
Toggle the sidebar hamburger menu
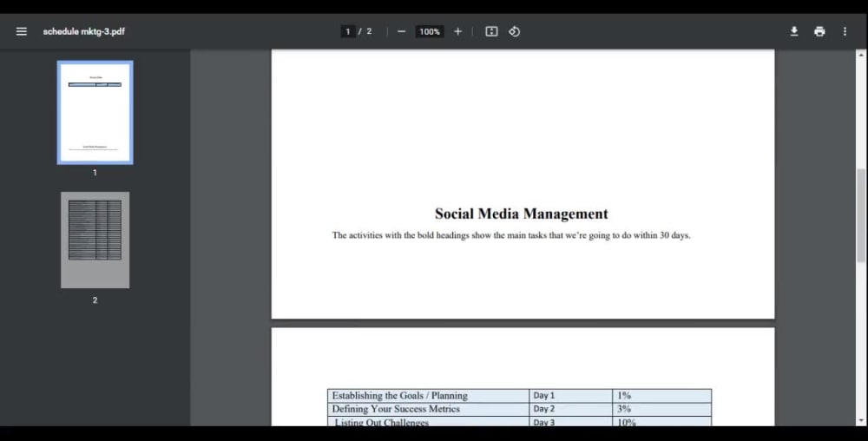(x=21, y=31)
